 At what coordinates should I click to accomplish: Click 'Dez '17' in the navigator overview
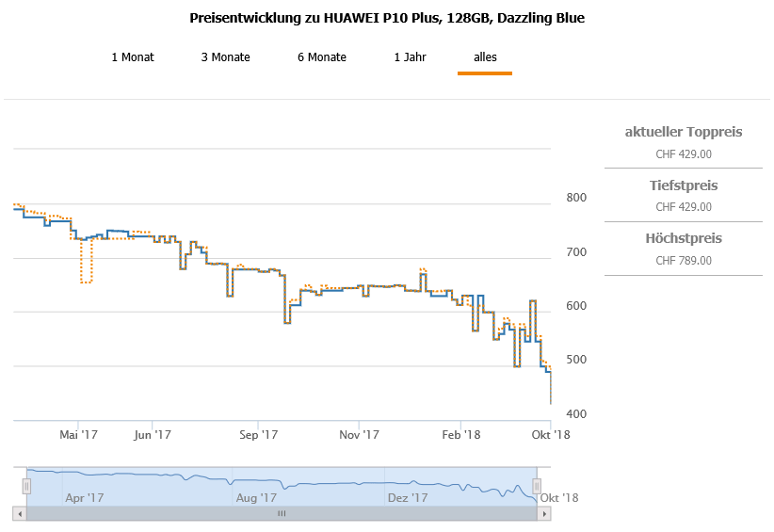(x=407, y=498)
